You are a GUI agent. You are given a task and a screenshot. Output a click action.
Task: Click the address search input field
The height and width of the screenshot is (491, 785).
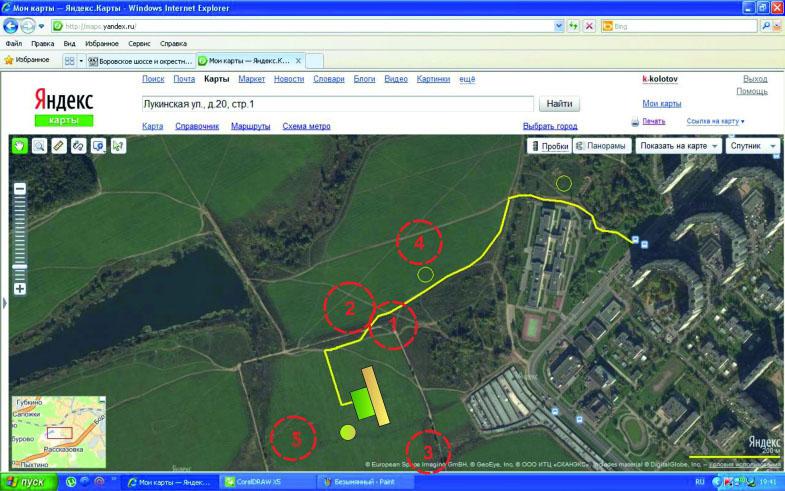click(x=336, y=103)
